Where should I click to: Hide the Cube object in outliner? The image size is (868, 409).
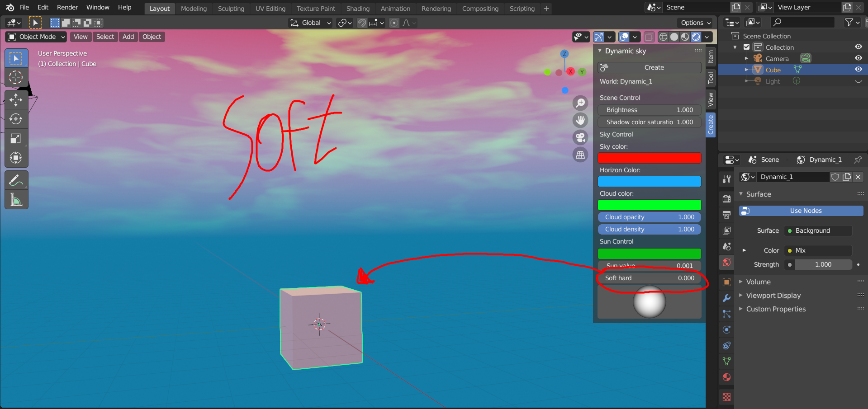coord(858,70)
